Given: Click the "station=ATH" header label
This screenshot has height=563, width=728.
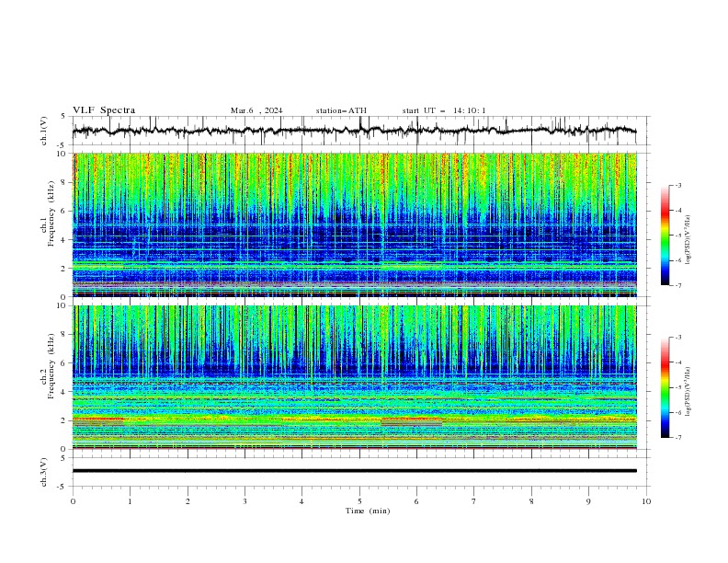Looking at the screenshot, I should 341,110.
